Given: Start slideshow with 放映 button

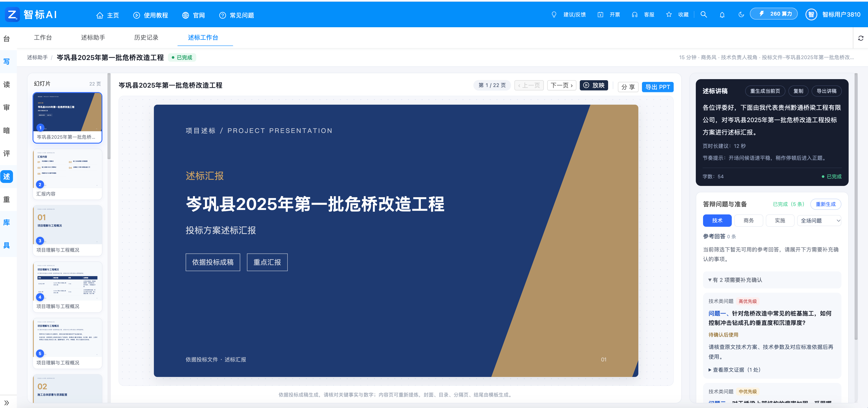Looking at the screenshot, I should pos(594,86).
